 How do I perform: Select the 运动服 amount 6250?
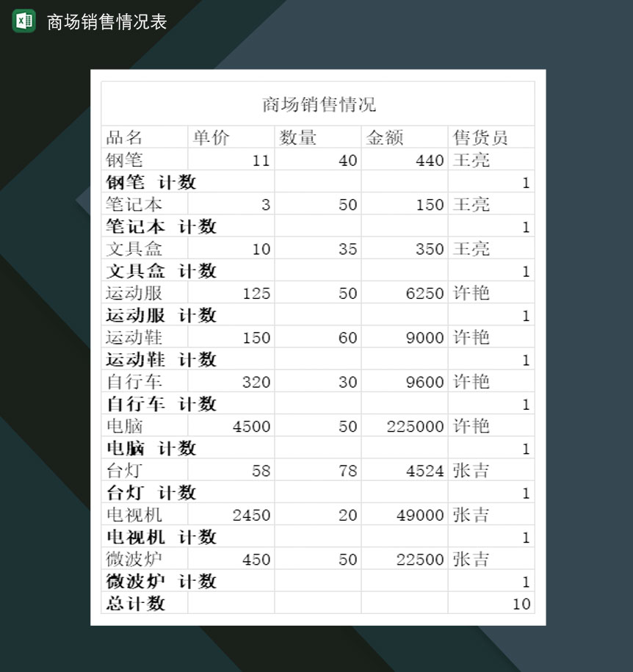[426, 292]
